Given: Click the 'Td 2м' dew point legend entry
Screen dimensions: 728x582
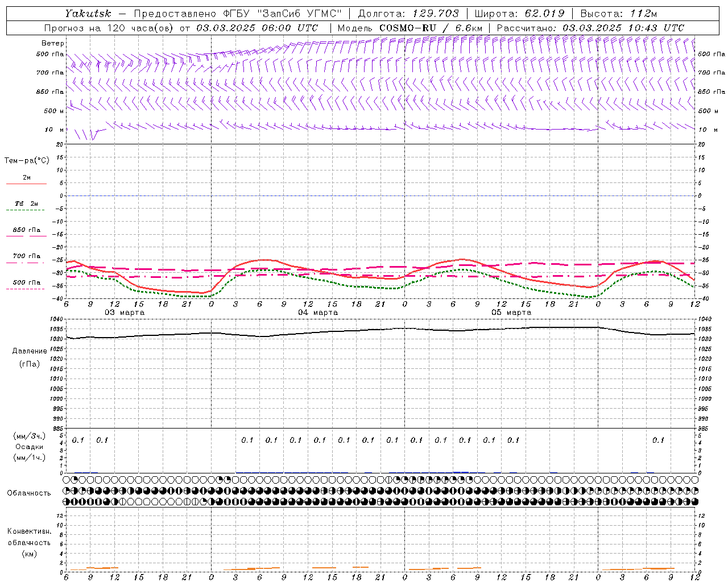Looking at the screenshot, I should point(27,203).
